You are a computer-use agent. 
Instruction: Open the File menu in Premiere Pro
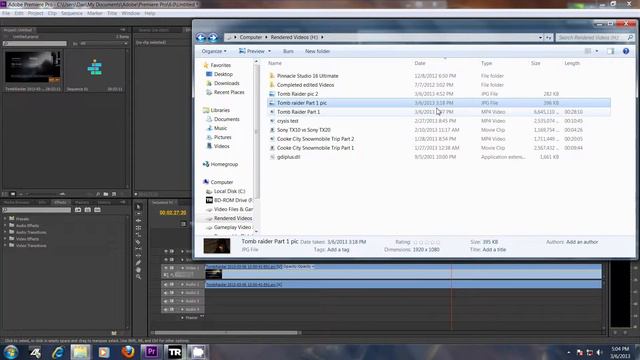tap(6, 13)
